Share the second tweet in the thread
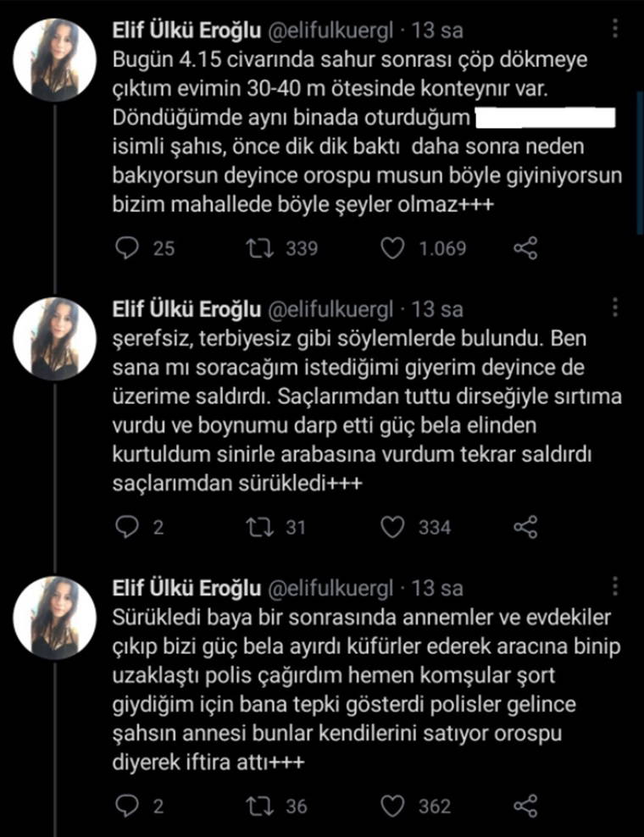The image size is (644, 837). [x=525, y=528]
